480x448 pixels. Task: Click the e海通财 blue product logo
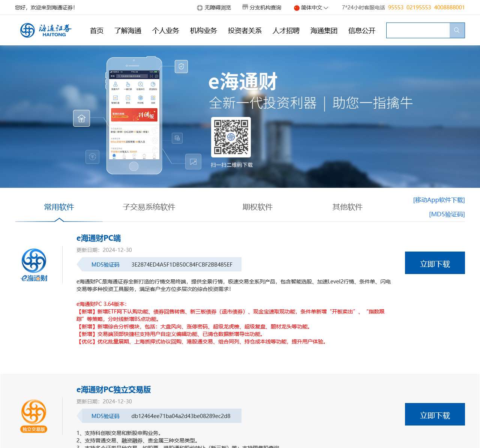[34, 265]
